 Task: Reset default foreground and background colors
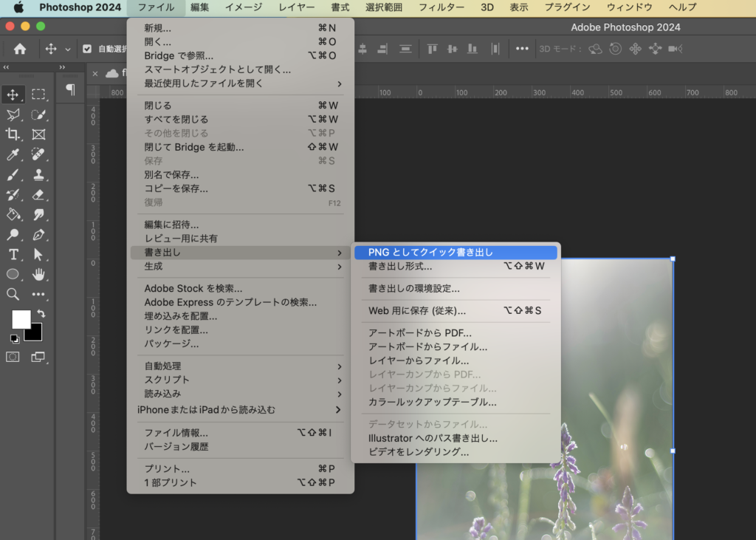15,339
